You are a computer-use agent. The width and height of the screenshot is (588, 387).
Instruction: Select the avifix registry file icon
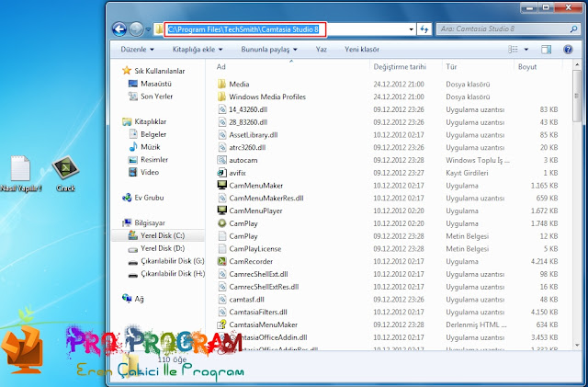(222, 172)
